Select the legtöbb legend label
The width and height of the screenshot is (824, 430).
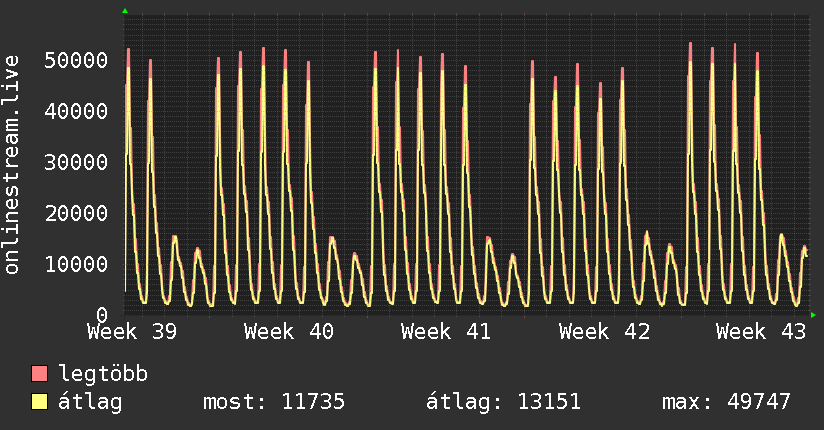tap(103, 374)
